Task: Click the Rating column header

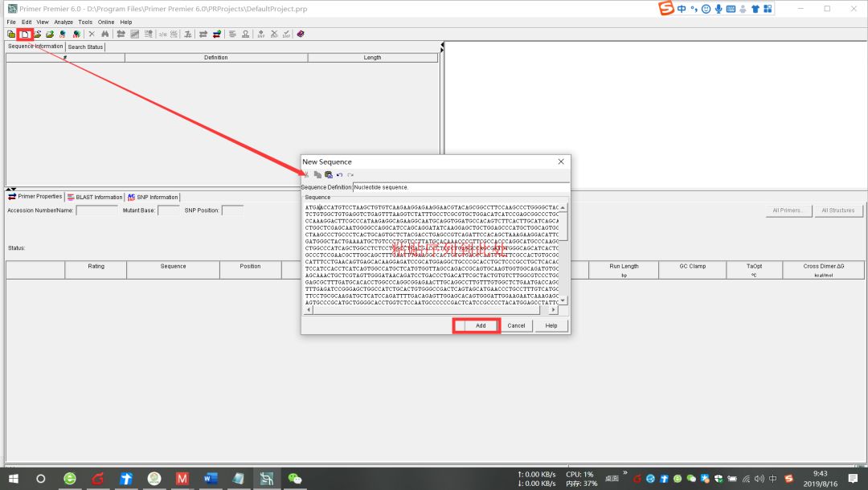Action: (96, 269)
